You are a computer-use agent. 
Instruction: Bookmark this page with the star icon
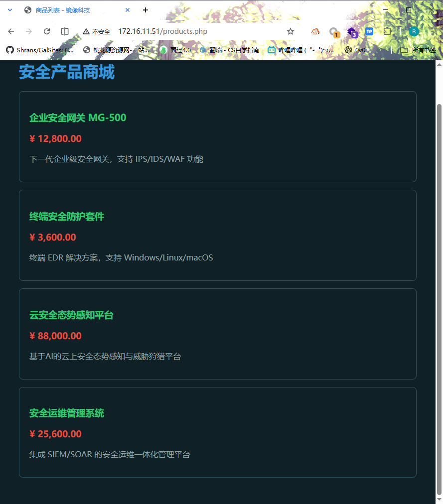[291, 31]
